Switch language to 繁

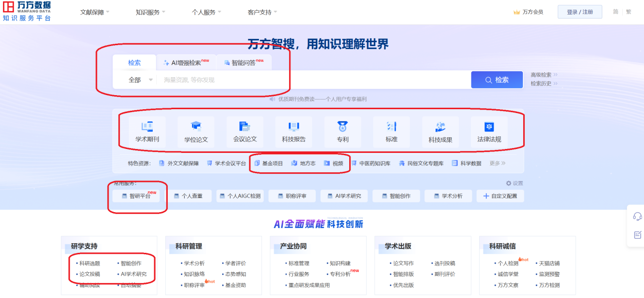point(628,12)
